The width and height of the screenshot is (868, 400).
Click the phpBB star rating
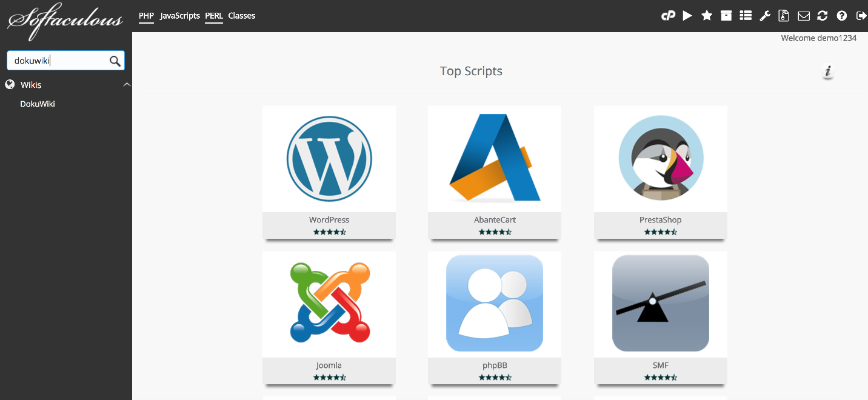pos(495,377)
